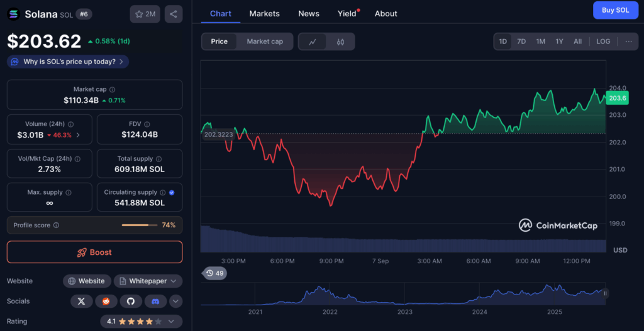Open the Discord social link
644x331 pixels.
(x=156, y=301)
